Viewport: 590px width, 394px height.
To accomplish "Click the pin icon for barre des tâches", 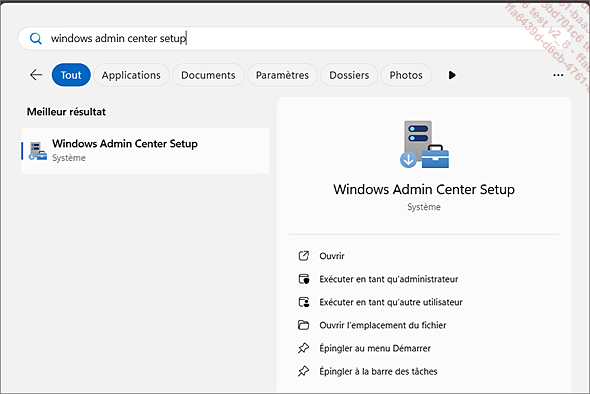I will (x=304, y=371).
